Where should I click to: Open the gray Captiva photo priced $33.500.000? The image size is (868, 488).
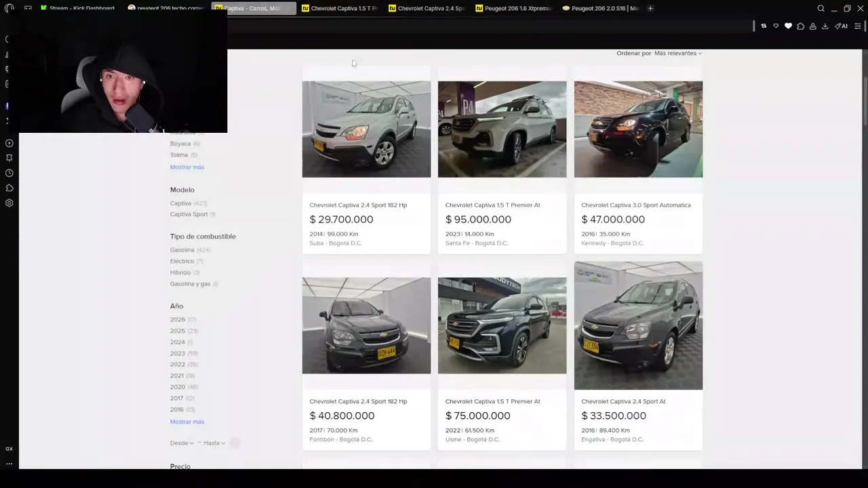click(x=638, y=325)
